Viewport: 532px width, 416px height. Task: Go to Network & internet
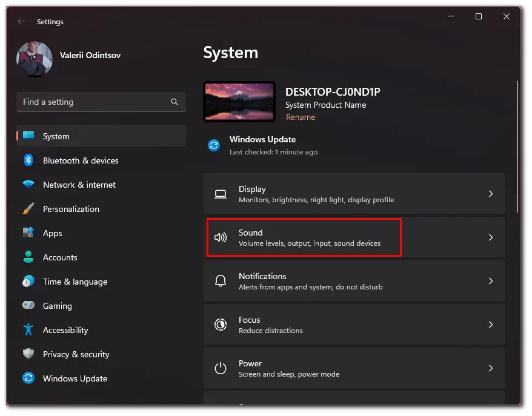pyautogui.click(x=101, y=185)
